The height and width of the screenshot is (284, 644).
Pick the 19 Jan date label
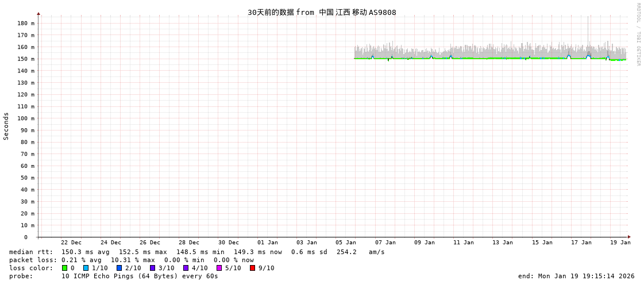click(620, 243)
